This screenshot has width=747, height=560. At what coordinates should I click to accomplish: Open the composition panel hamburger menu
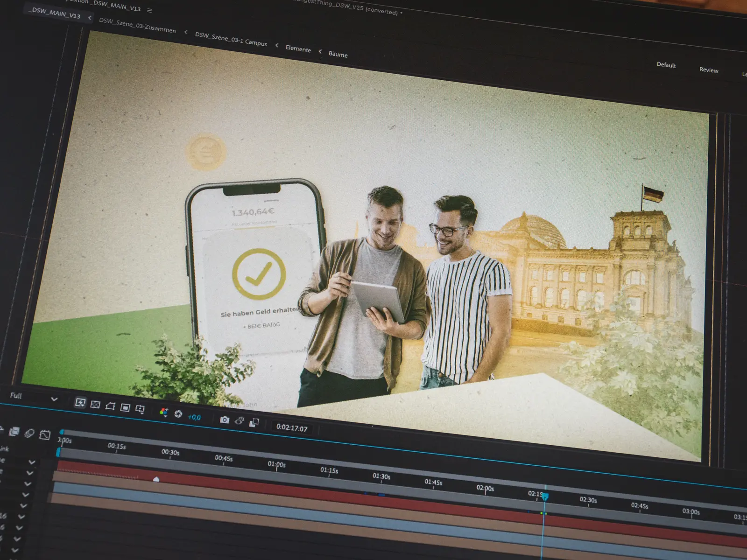pos(149,10)
